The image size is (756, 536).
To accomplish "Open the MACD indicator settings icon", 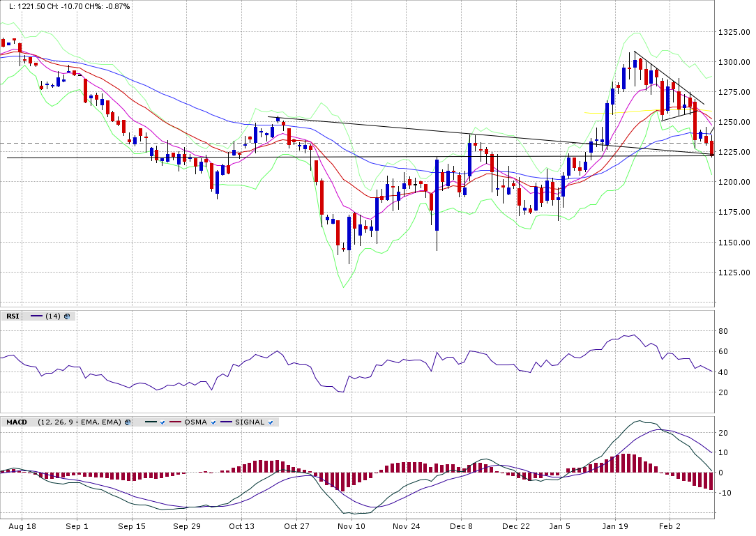I will 128,422.
